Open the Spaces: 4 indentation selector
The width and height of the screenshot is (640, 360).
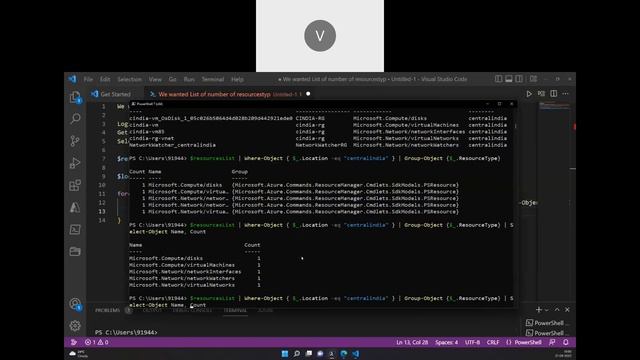[446, 342]
